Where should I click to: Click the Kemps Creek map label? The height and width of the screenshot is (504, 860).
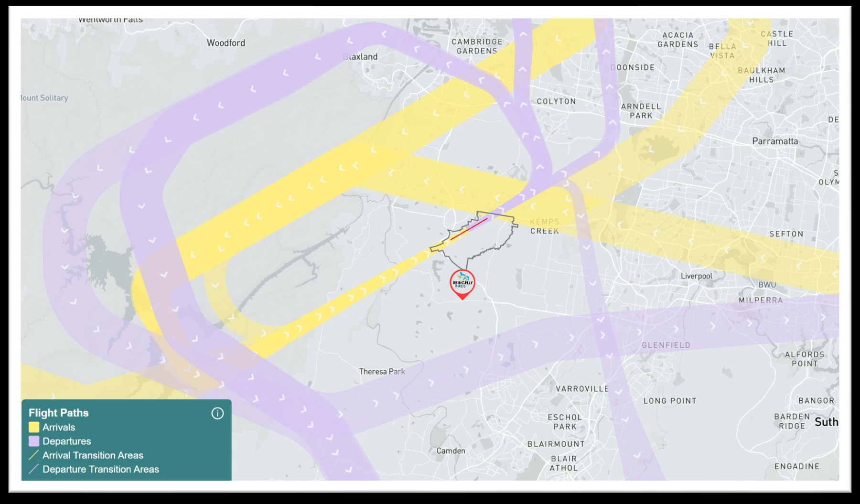click(x=545, y=226)
